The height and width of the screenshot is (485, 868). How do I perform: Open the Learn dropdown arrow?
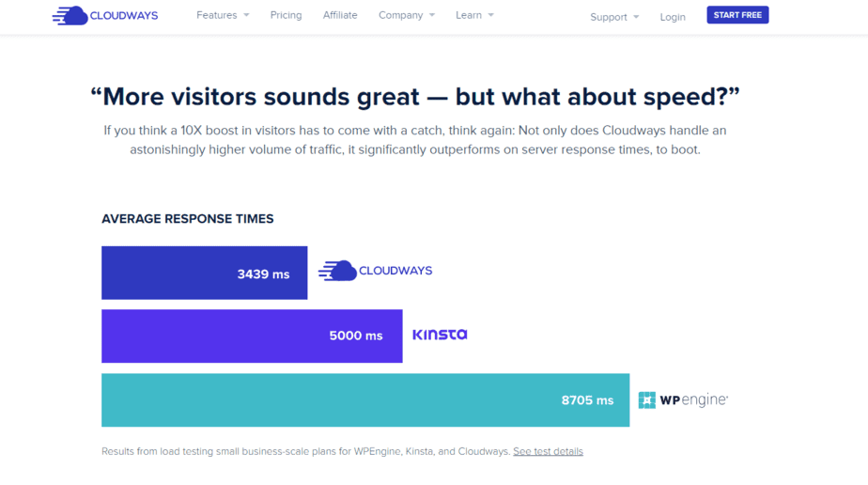tap(490, 15)
